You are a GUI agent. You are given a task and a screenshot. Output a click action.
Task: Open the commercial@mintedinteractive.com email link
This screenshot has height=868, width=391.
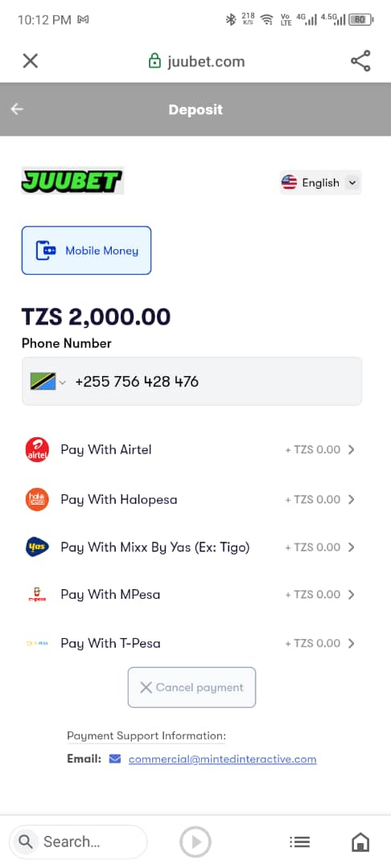(222, 759)
